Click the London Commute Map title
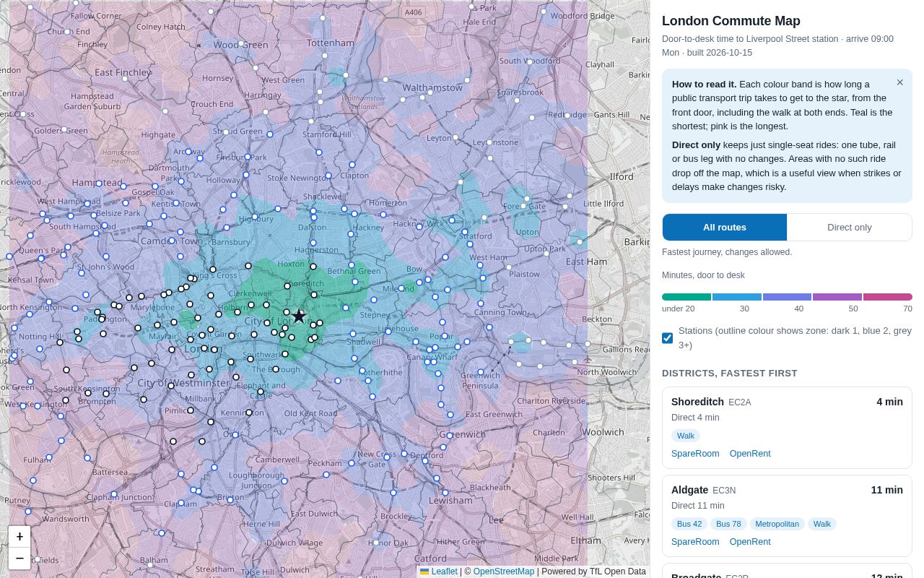This screenshot has width=924, height=578. pos(731,21)
